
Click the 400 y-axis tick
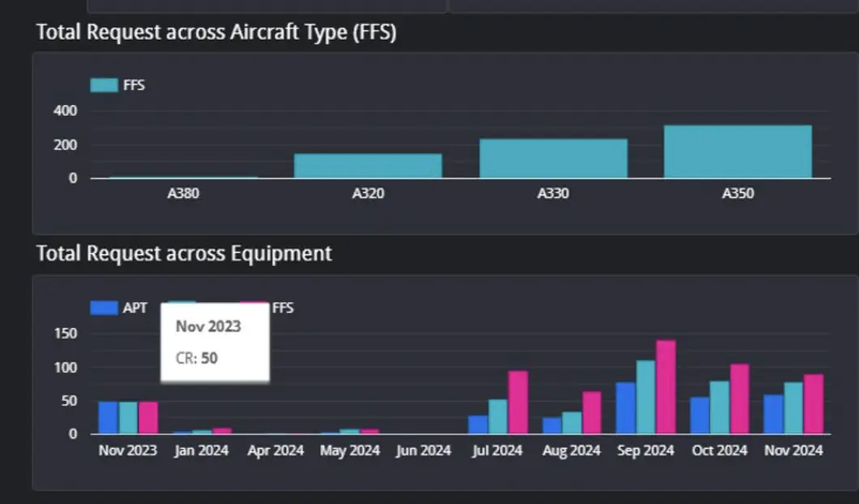(65, 111)
